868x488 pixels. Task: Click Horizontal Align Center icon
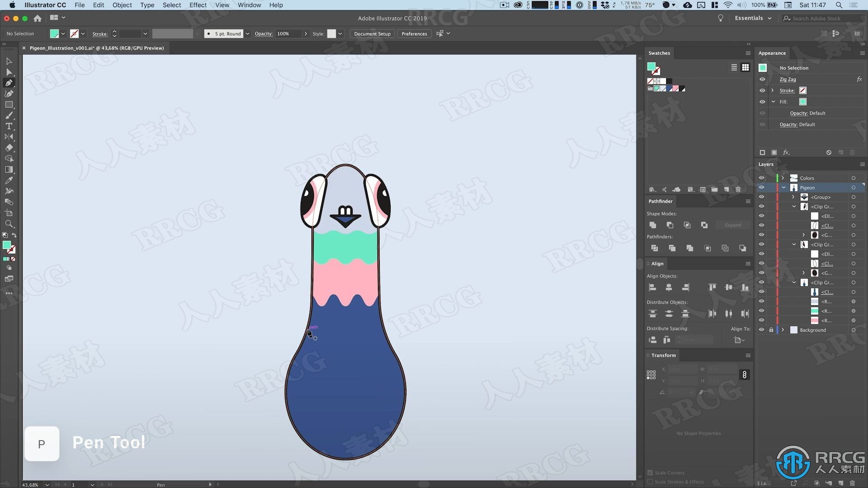[669, 287]
